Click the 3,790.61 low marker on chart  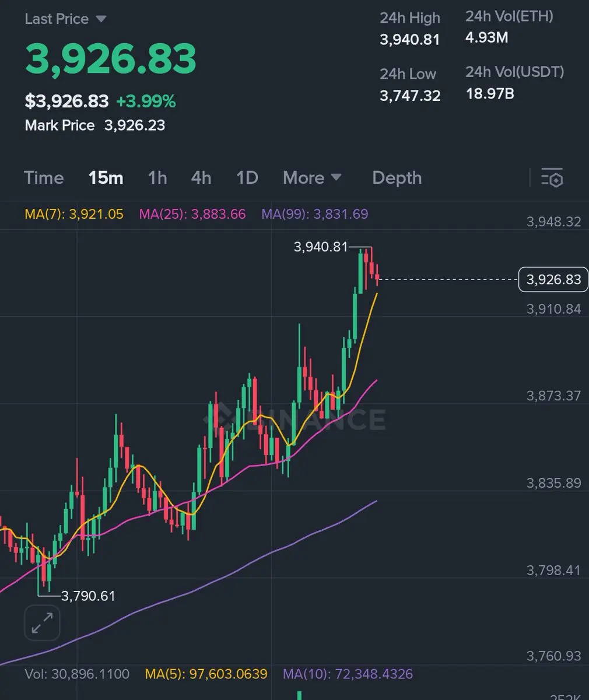(88, 596)
